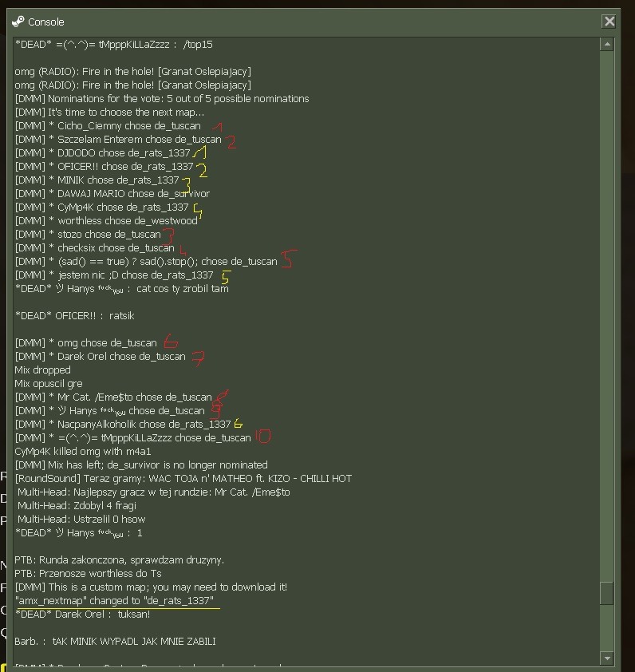The height and width of the screenshot is (672, 635).
Task: Click the red handwritten number 10 annotation
Action: (262, 437)
